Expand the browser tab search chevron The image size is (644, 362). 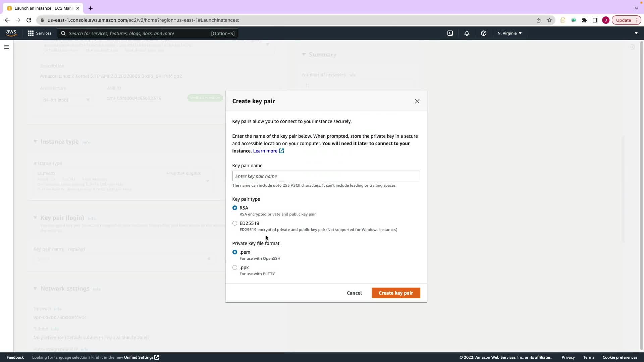[x=636, y=8]
